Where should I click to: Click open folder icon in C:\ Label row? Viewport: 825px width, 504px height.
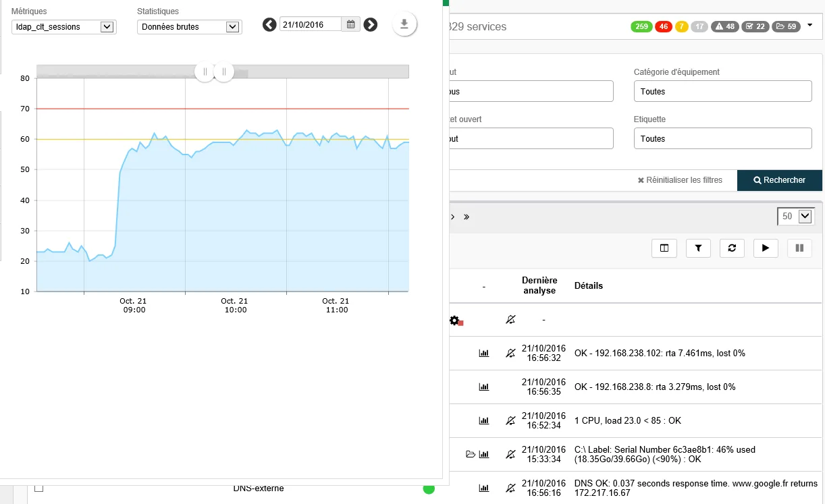pyautogui.click(x=471, y=454)
